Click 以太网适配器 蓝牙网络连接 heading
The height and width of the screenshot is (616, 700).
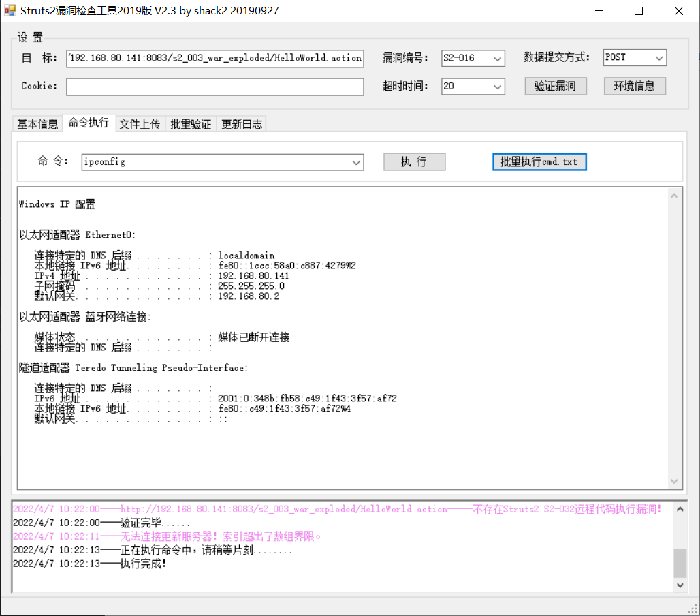point(85,317)
